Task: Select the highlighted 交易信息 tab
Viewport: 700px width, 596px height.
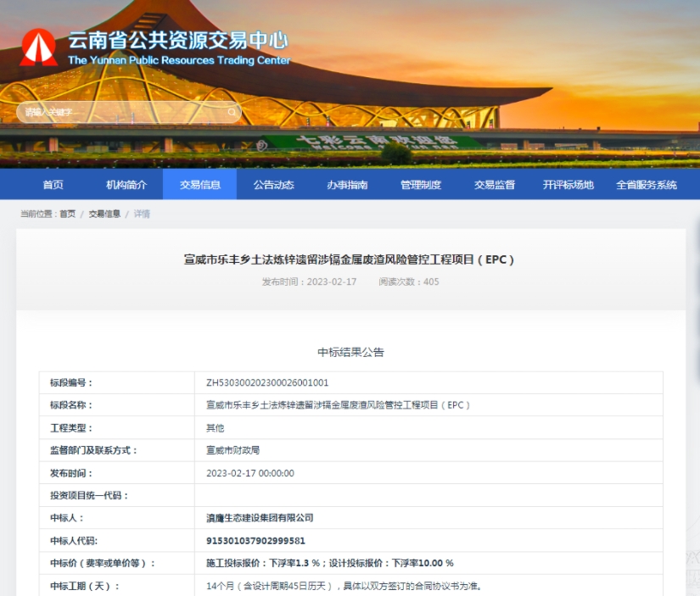Action: pos(199,184)
